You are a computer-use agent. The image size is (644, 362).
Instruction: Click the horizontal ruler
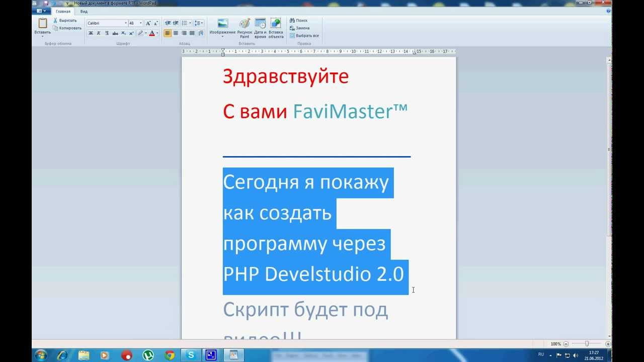318,51
